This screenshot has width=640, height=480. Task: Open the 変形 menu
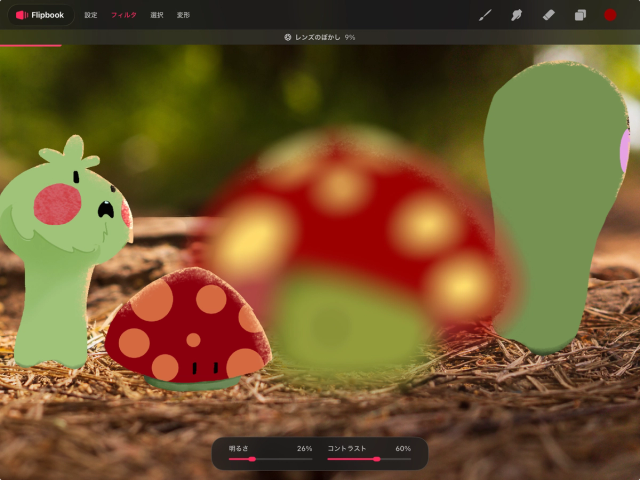(x=183, y=15)
